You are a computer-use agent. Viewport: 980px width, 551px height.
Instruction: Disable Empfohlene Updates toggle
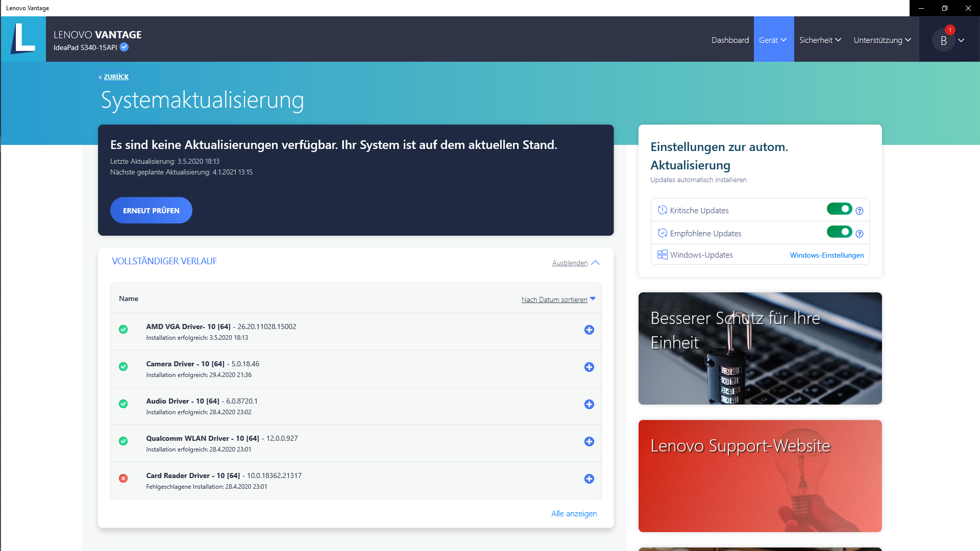(839, 232)
